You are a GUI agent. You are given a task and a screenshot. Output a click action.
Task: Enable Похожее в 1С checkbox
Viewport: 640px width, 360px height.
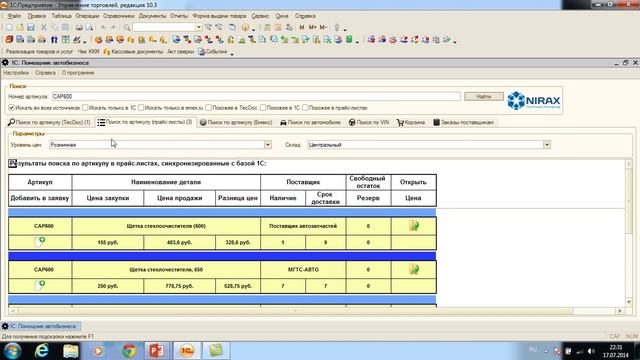point(263,108)
